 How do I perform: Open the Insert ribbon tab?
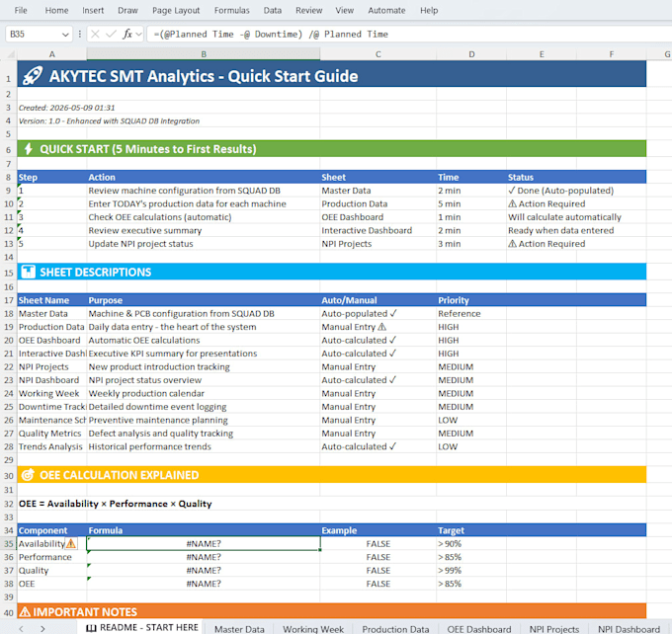[93, 10]
